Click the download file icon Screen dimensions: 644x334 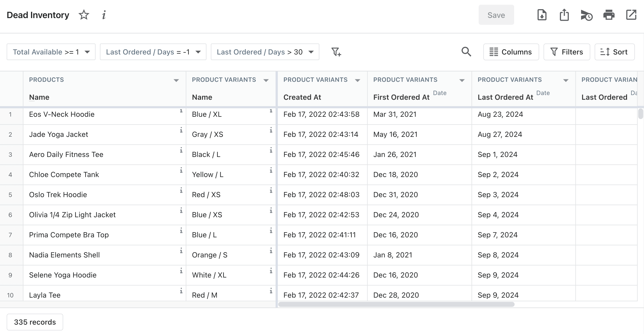coord(542,15)
